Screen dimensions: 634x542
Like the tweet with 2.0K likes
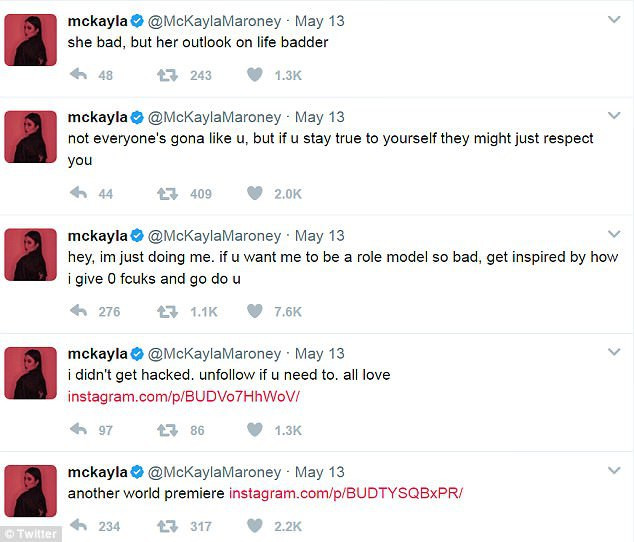(x=255, y=193)
